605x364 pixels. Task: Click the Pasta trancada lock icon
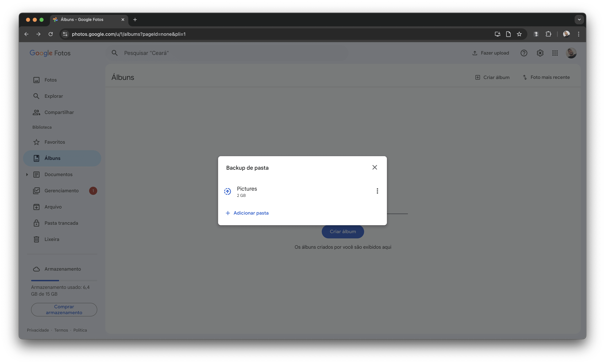36,223
